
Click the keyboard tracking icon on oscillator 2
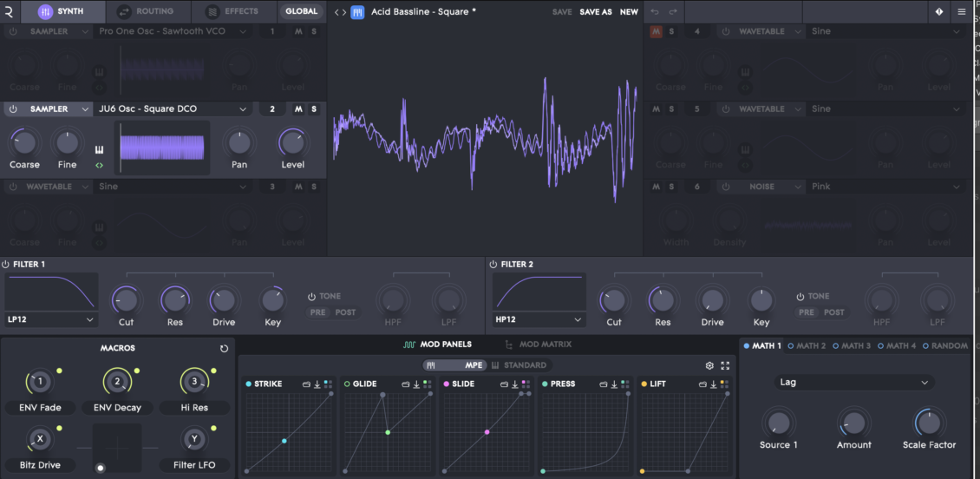(x=99, y=150)
